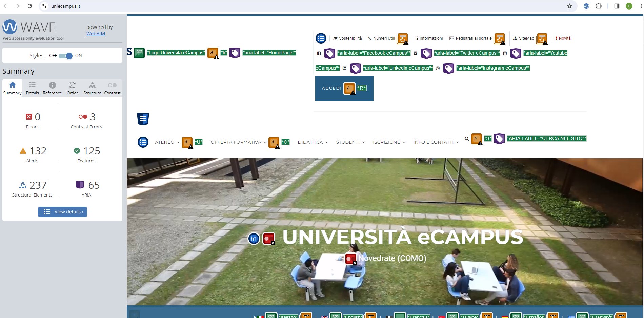
Task: Click the Facebook social icon
Action: click(x=319, y=53)
